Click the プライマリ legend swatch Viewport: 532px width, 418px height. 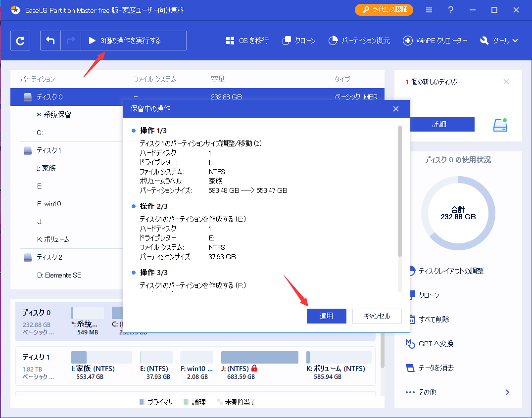[142, 402]
